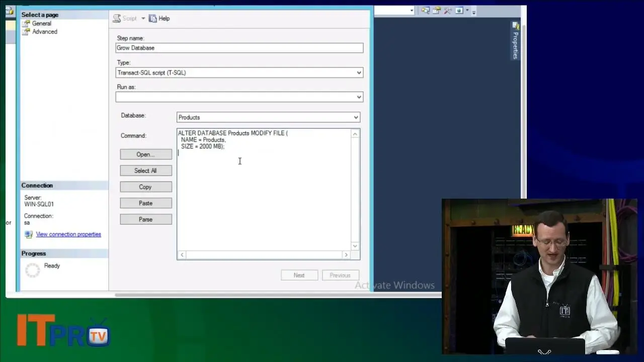Click the wrench tools icon in the top toolbar
Image resolution: width=644 pixels, height=362 pixels.
447,11
